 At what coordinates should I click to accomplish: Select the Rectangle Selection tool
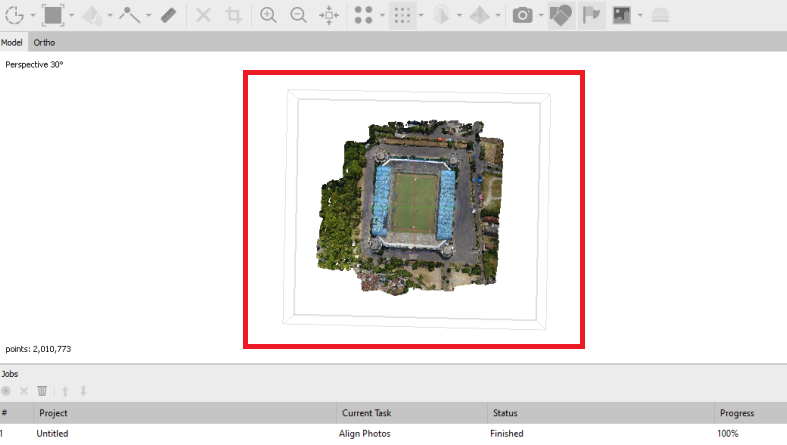pos(53,15)
